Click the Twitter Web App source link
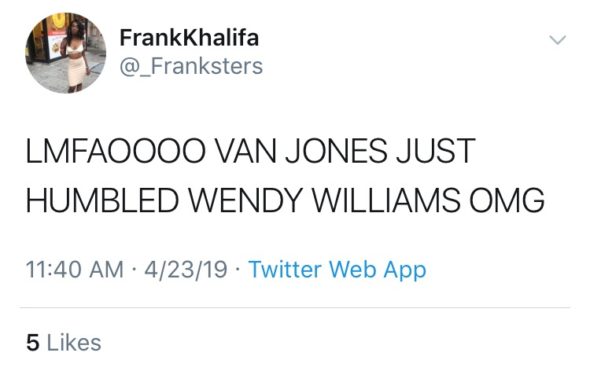The width and height of the screenshot is (590, 371). (337, 270)
